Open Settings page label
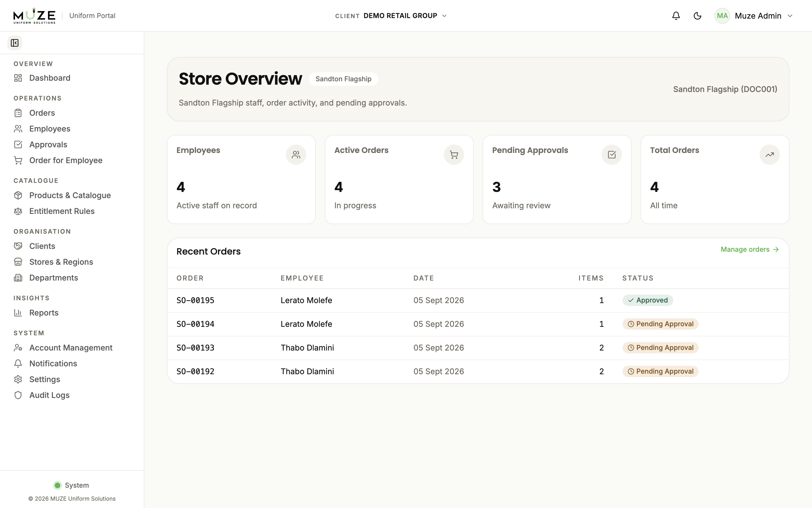Screen dimensions: 812x508 pos(45,379)
